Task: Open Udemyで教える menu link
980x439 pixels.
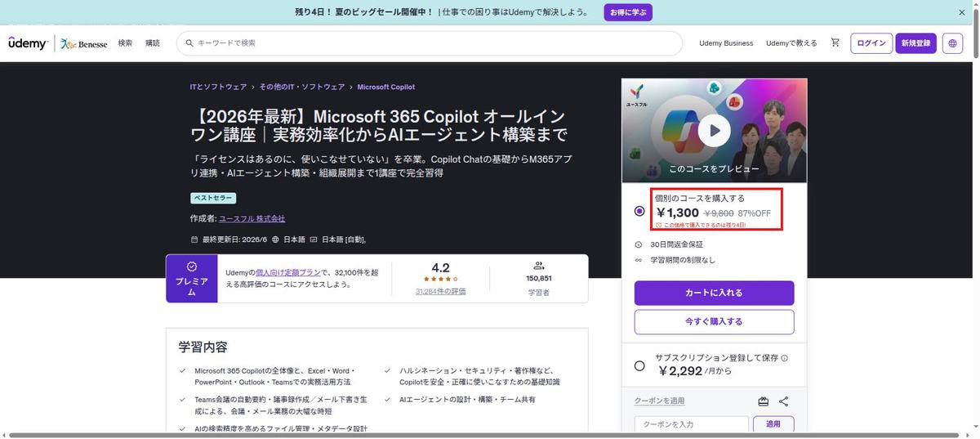Action: pos(791,43)
